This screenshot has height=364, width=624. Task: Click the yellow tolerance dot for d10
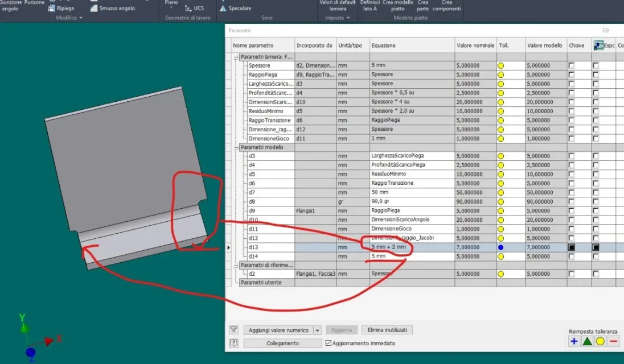tap(500, 220)
